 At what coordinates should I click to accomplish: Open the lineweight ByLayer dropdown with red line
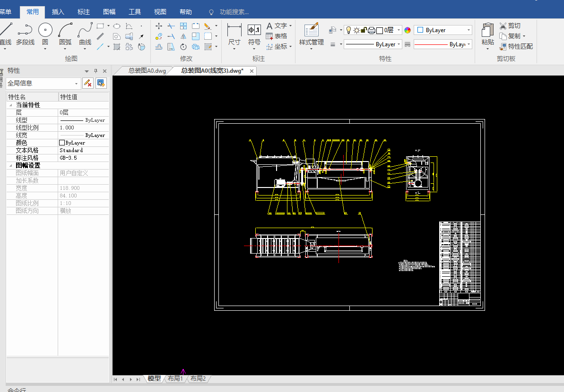[469, 44]
